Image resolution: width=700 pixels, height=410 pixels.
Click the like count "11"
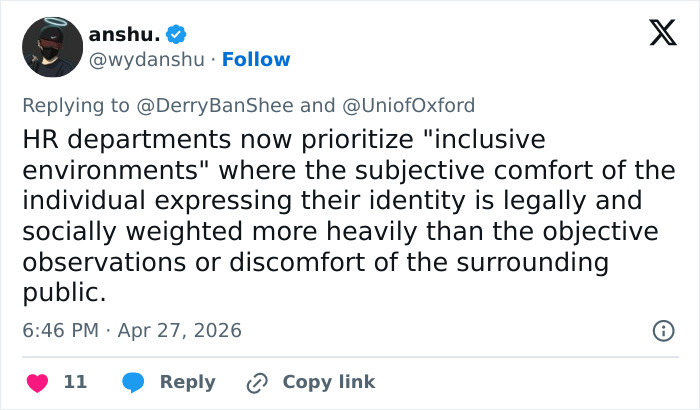[x=75, y=382]
